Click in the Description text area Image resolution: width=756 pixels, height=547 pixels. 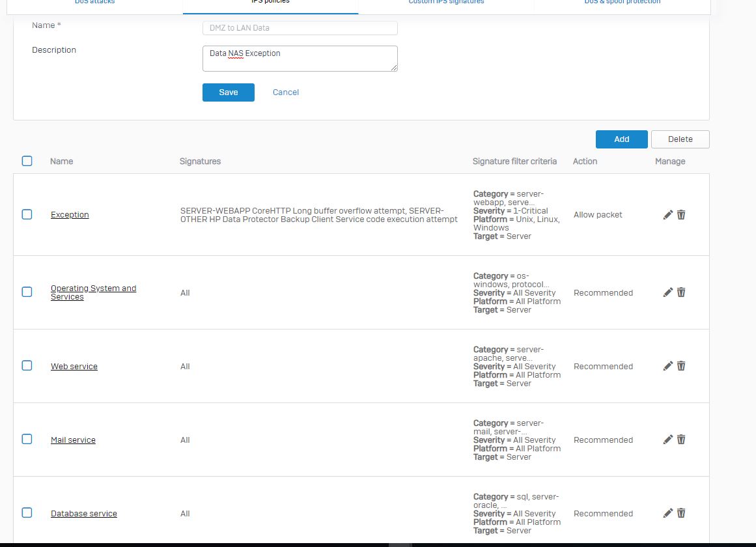point(300,59)
